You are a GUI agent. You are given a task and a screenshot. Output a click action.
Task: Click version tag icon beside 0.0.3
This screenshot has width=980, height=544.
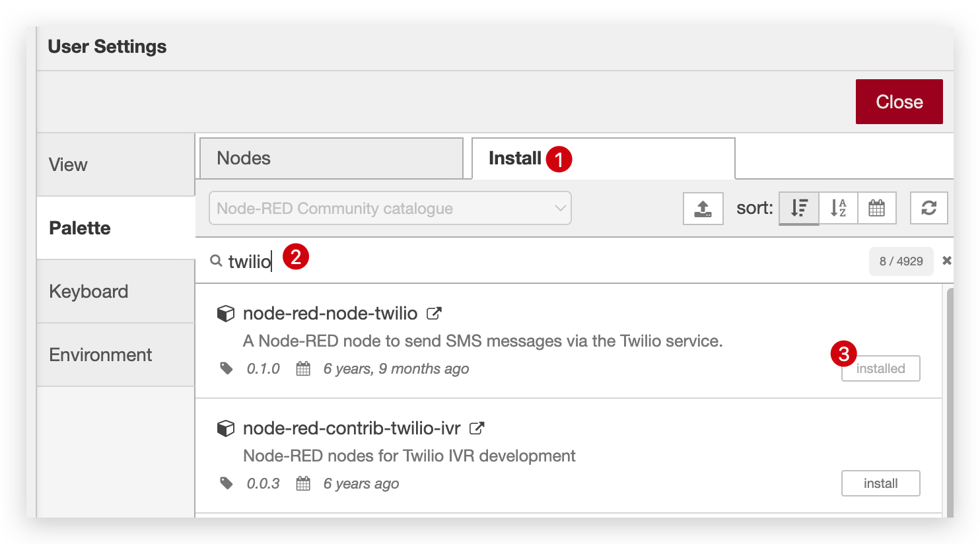[x=227, y=483]
